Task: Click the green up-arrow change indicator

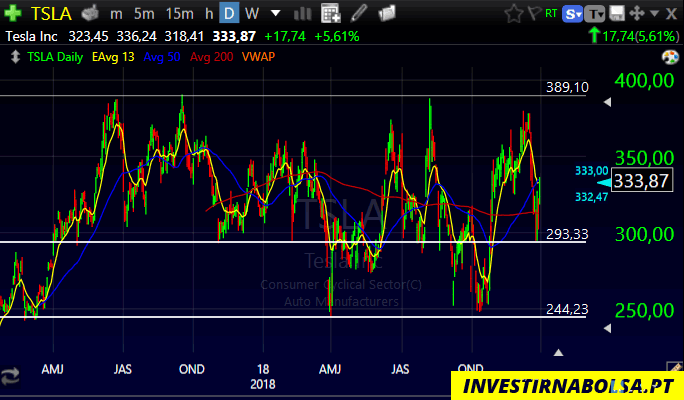Action: [x=594, y=35]
